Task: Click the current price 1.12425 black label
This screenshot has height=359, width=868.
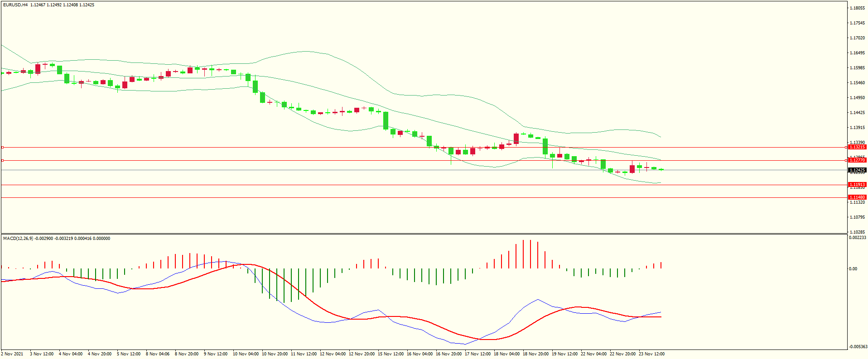Action: pyautogui.click(x=857, y=170)
